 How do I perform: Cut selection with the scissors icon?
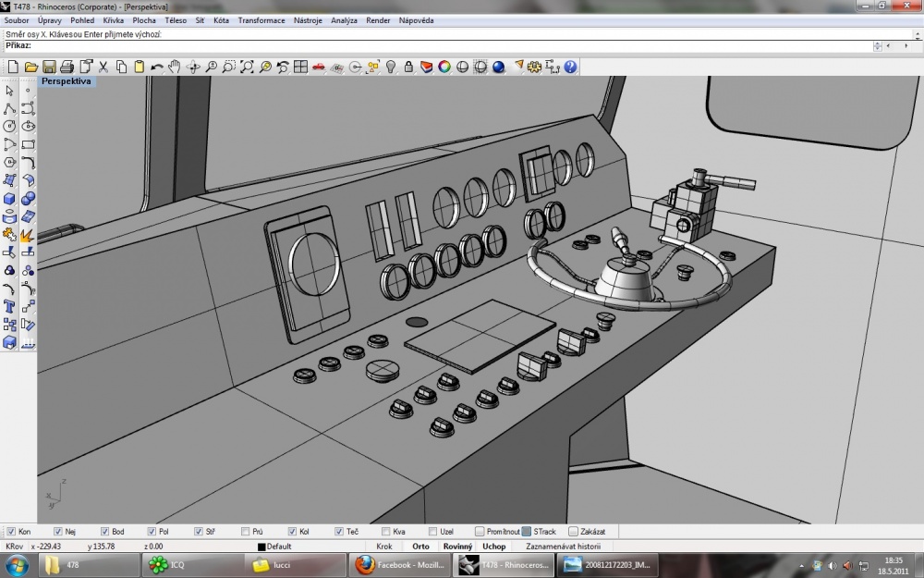(x=103, y=67)
